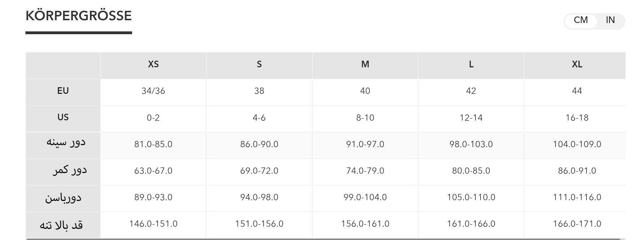The image size is (644, 240).
Task: Select the US size 16-18 cell
Action: pyautogui.click(x=577, y=118)
